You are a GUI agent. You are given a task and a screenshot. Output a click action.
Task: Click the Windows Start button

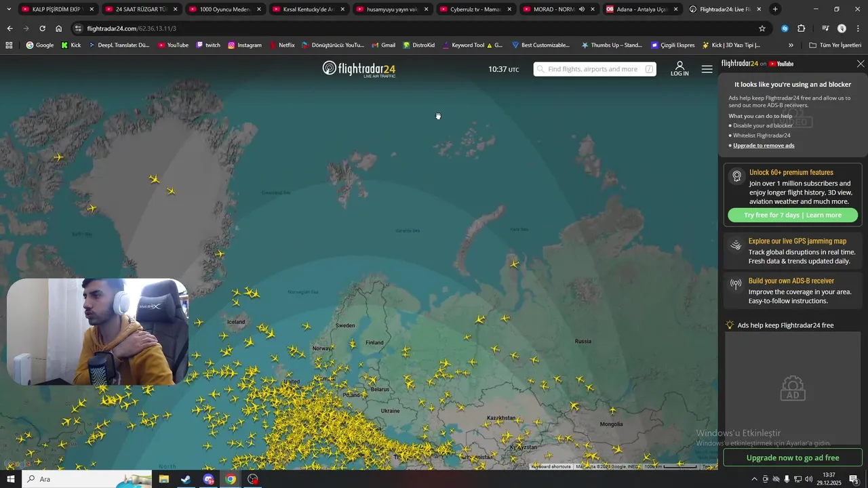[10, 479]
